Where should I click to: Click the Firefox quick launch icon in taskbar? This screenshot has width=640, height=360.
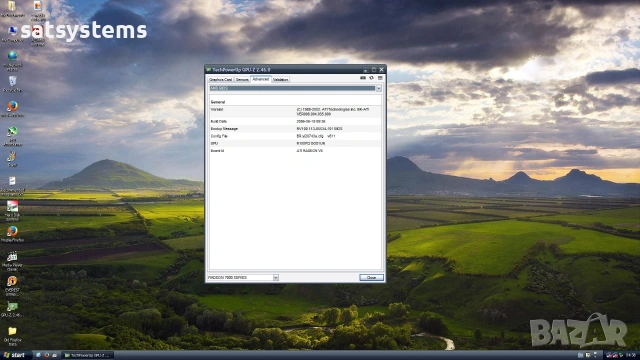point(46,356)
